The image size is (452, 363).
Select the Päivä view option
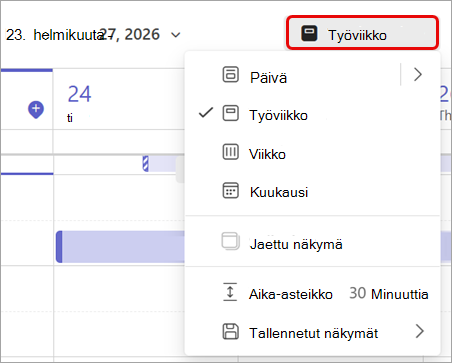coord(312,76)
